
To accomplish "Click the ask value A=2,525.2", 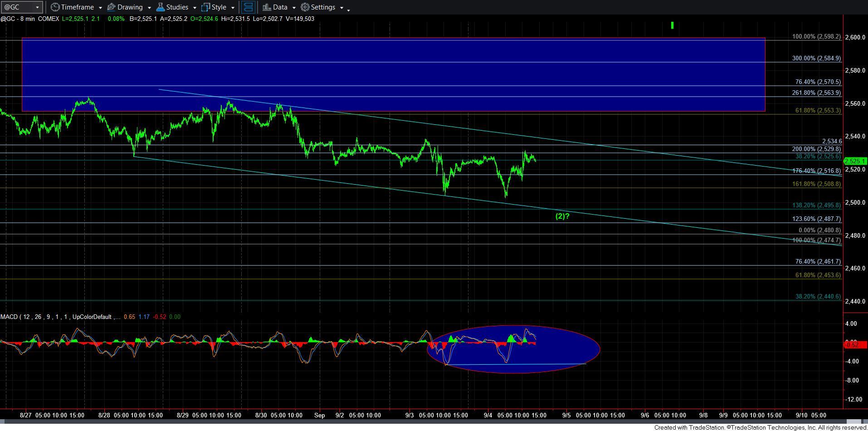I will point(175,19).
